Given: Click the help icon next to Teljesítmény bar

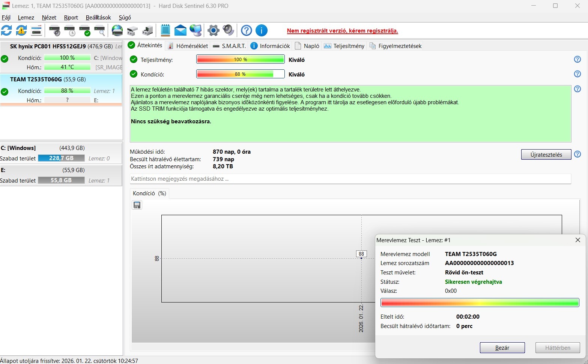Looking at the screenshot, I should (577, 59).
